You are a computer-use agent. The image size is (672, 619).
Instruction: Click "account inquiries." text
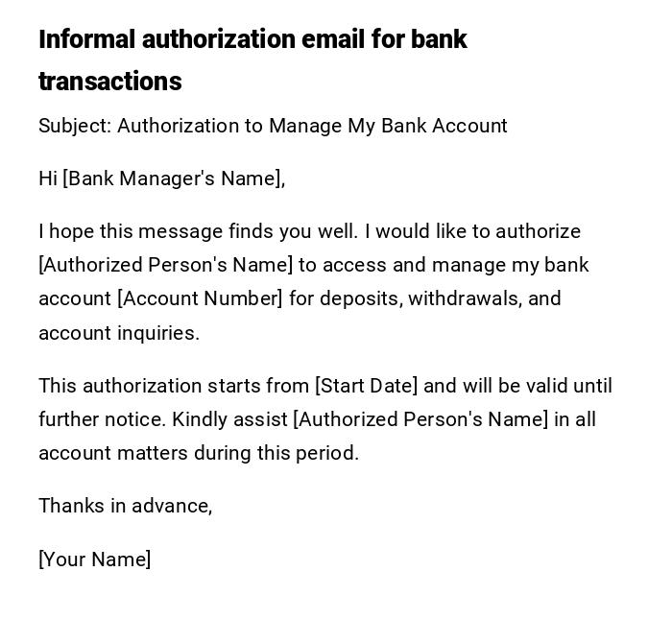tap(119, 333)
